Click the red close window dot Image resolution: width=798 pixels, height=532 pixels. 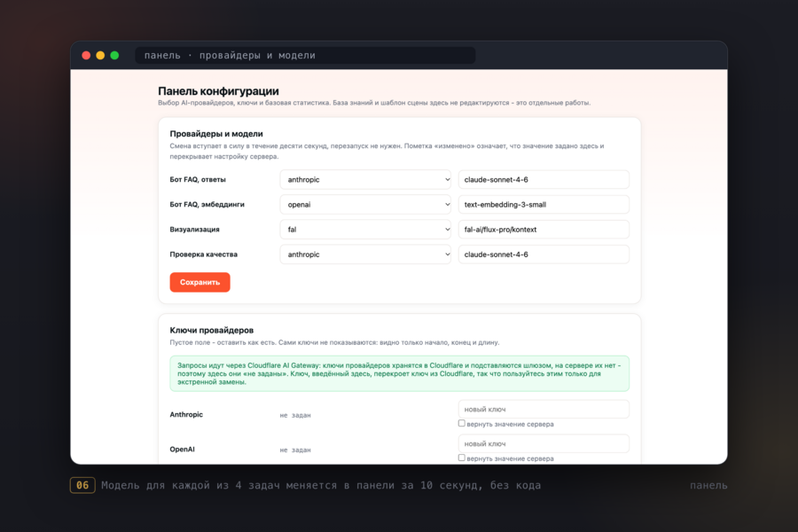coord(86,56)
